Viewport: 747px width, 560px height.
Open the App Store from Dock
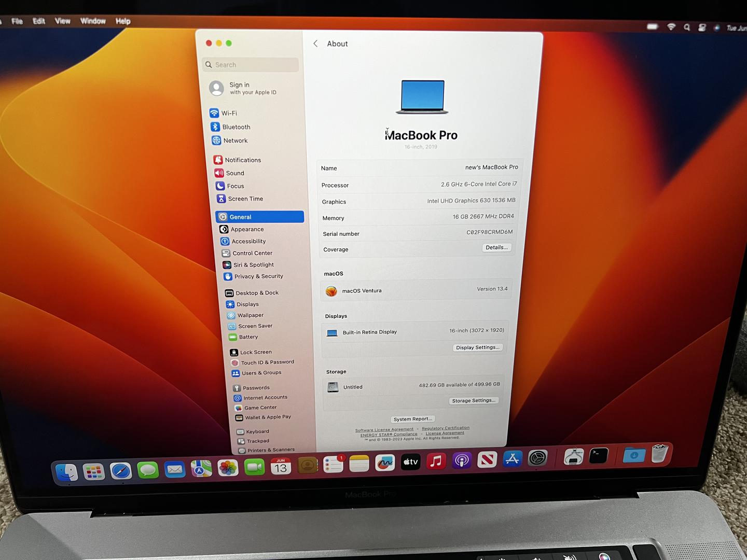(x=513, y=458)
